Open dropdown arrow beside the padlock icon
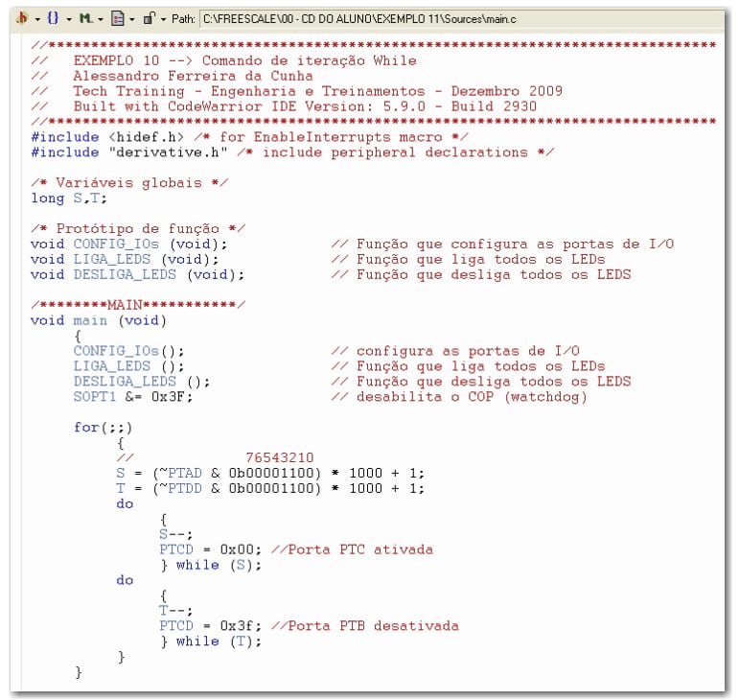Image resolution: width=739 pixels, height=700 pixels. coord(162,18)
